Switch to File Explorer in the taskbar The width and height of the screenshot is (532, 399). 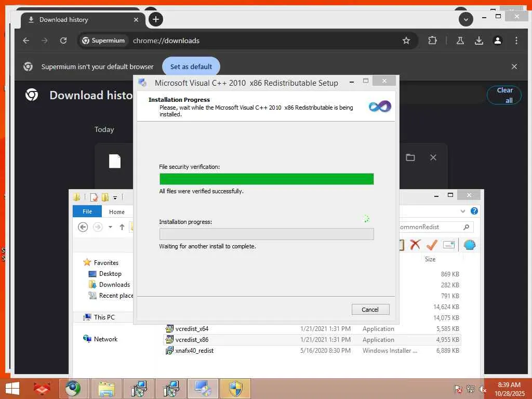tap(106, 389)
